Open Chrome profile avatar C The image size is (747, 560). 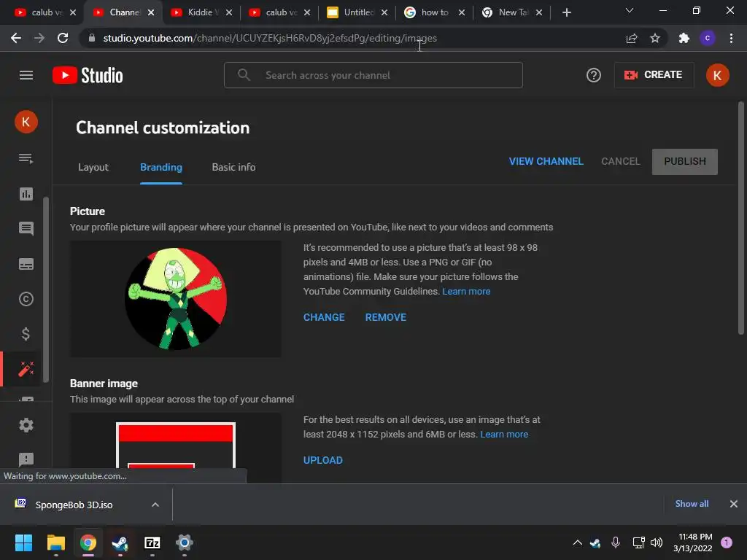click(x=708, y=38)
